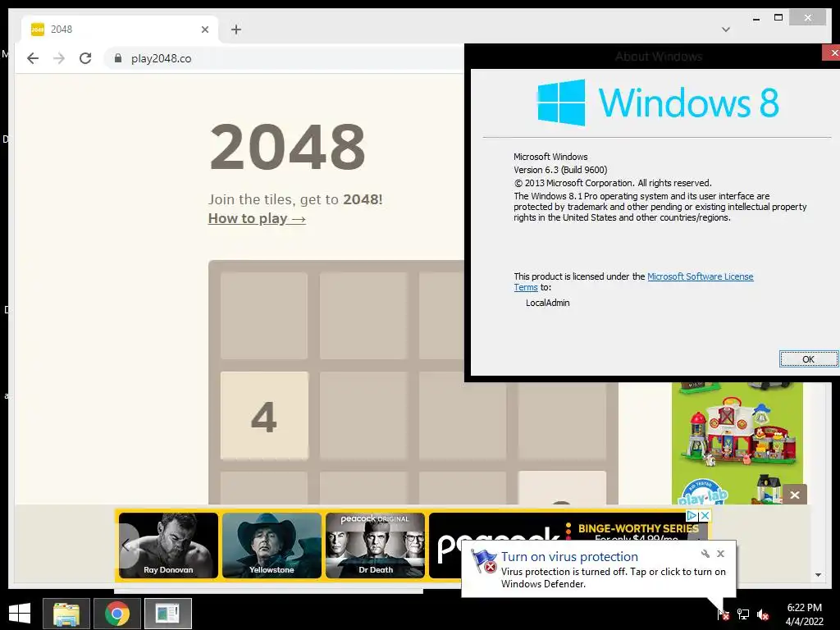Click the toy farm sidebar ad
The height and width of the screenshot is (630, 840).
[737, 443]
